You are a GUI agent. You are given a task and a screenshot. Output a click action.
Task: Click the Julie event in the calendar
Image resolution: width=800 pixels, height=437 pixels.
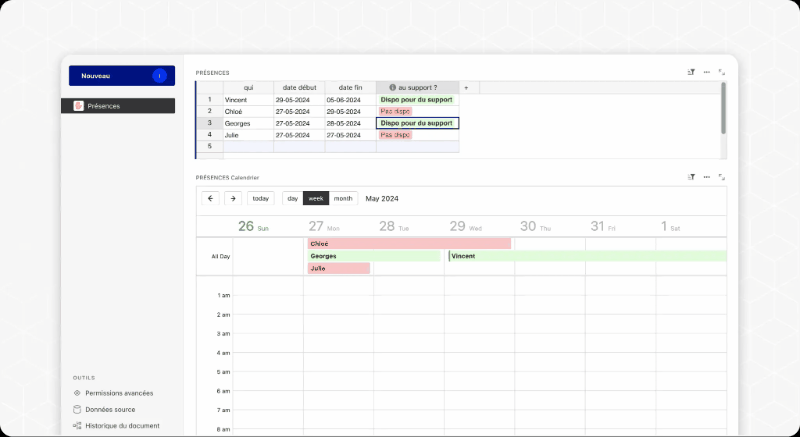(339, 268)
